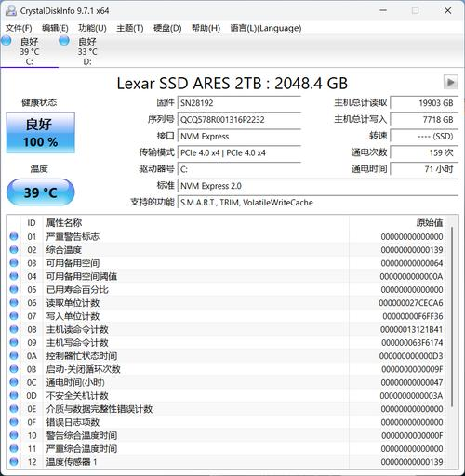Click status dot for attribute 05
465x476 pixels.
click(14, 289)
